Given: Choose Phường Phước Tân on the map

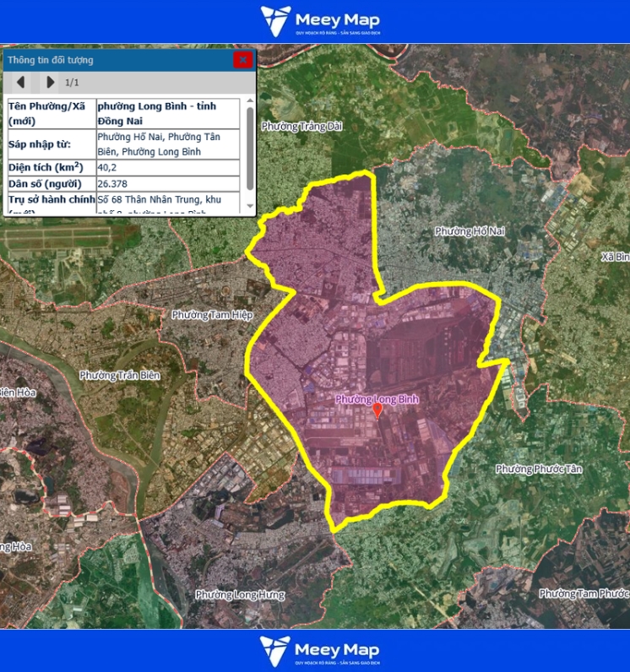Looking at the screenshot, I should tap(539, 469).
